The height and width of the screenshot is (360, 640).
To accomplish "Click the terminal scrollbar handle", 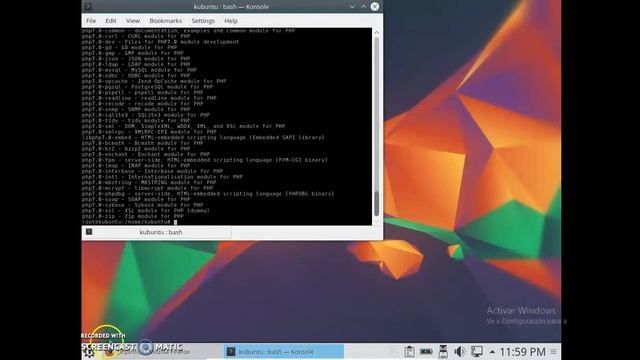I will click(x=376, y=203).
